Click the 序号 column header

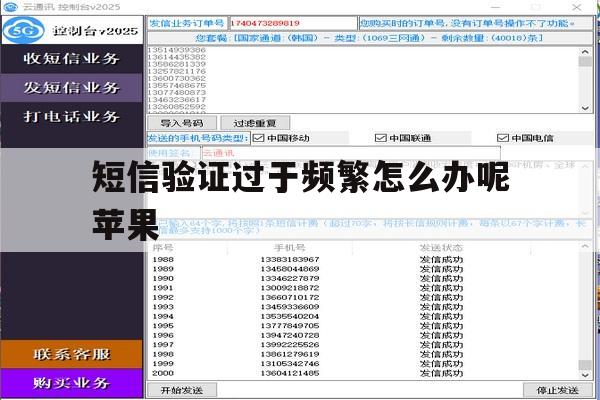(x=163, y=248)
